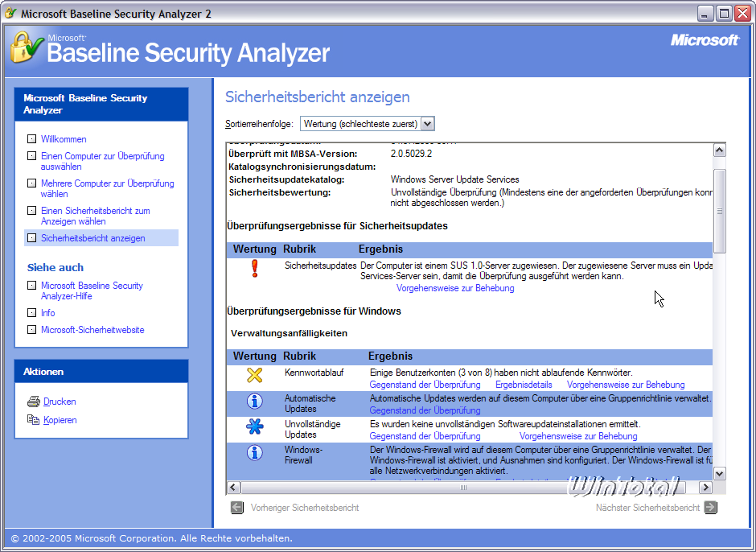Click the report's horizontal scrollbar thumb

(463, 488)
